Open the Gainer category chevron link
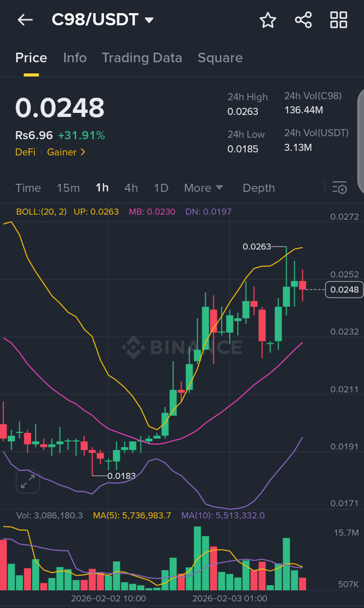 tap(66, 152)
